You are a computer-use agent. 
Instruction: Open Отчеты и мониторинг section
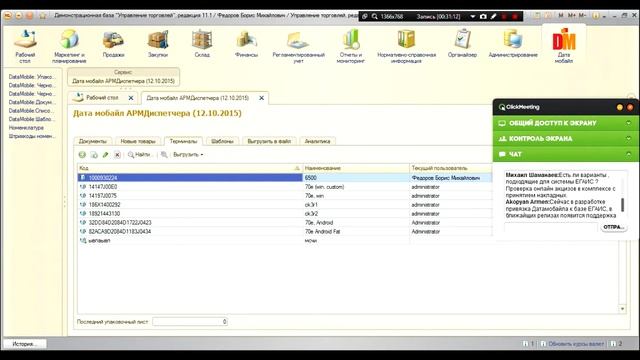point(350,46)
